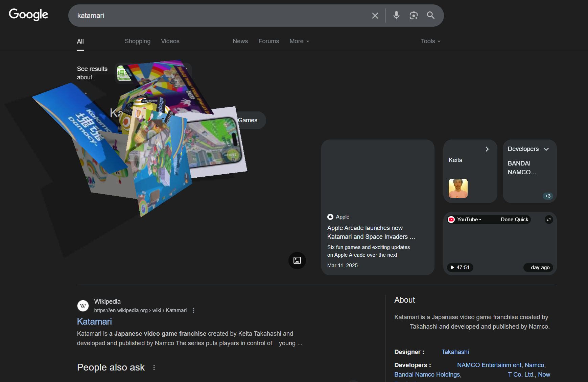Image resolution: width=588 pixels, height=382 pixels.
Task: Open the Apple Arcade news article headline
Action: click(371, 232)
